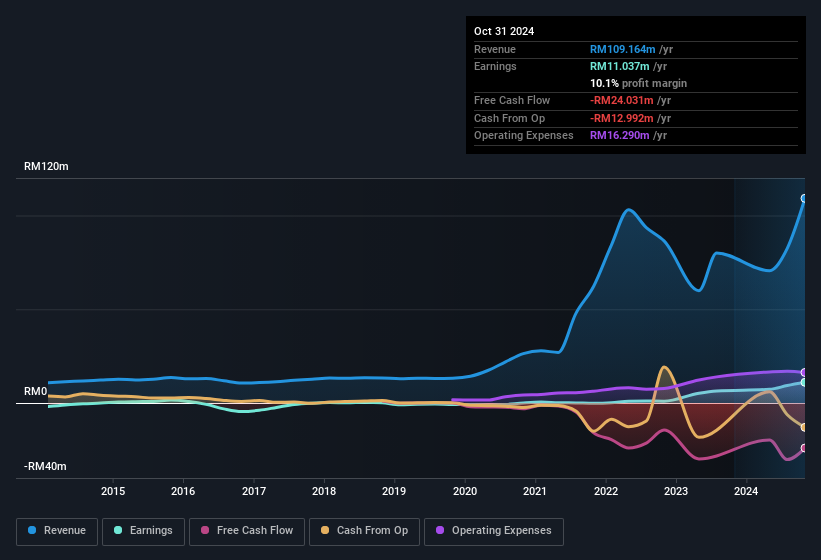
Task: Toggle the Revenue series legend button
Action: pos(57,531)
